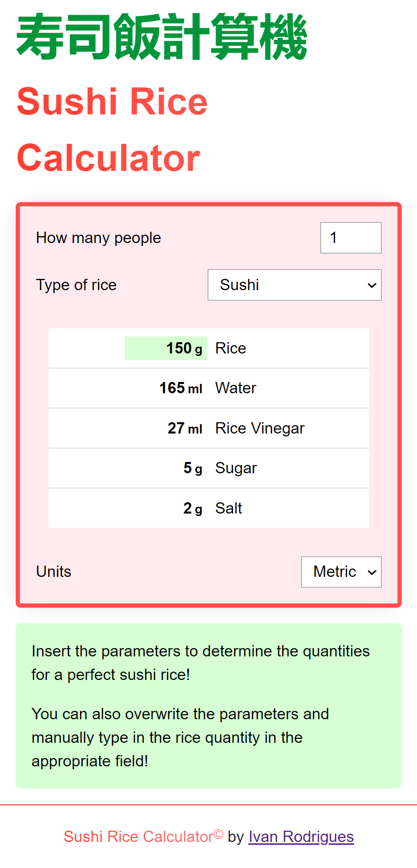417x868 pixels.
Task: Click the footer Sushi Rice Calculator text
Action: coord(143,837)
